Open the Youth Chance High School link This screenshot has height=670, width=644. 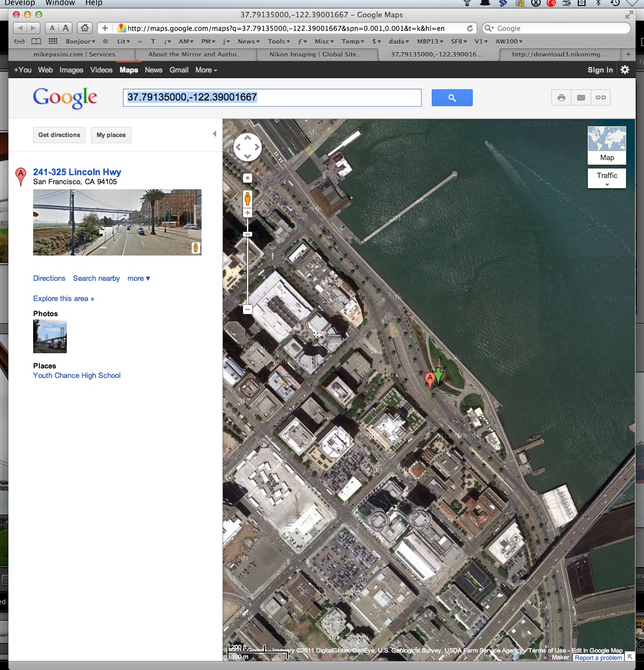(77, 376)
